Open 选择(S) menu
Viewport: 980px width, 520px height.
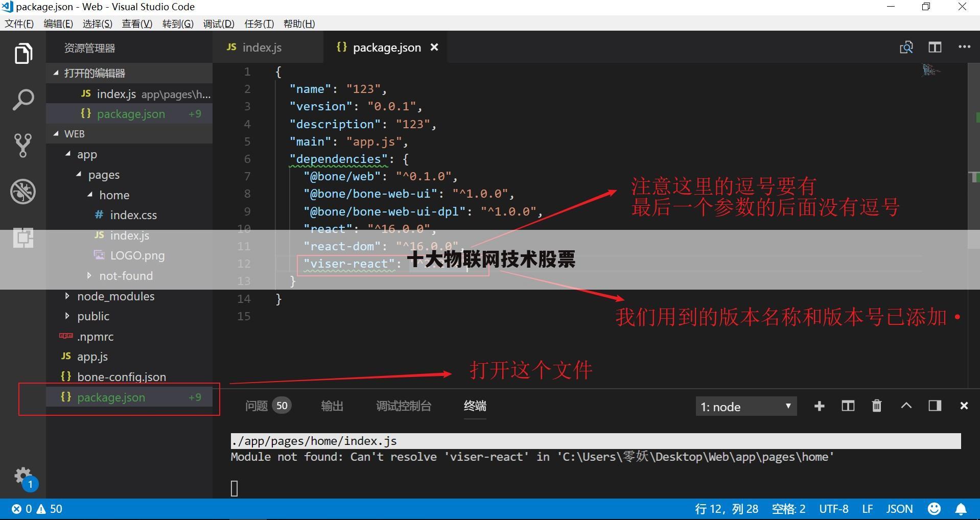pos(98,24)
